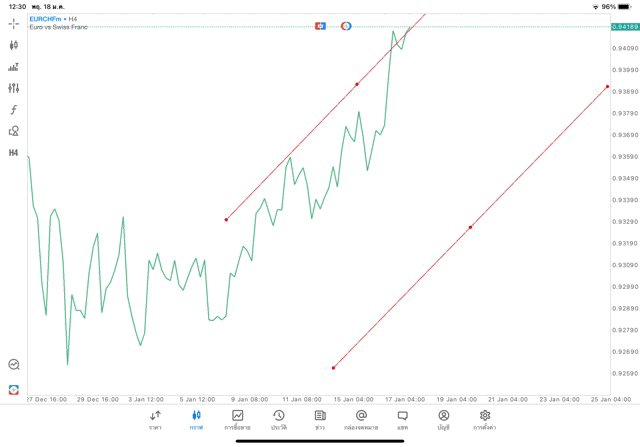Open the drawing objects shapes icon
This screenshot has height=447, width=640.
coord(13,131)
